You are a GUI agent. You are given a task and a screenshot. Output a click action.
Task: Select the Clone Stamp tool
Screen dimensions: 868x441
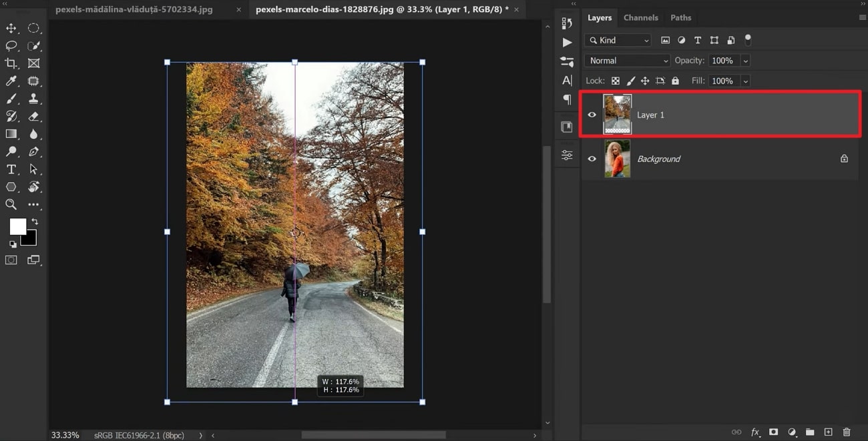[34, 98]
